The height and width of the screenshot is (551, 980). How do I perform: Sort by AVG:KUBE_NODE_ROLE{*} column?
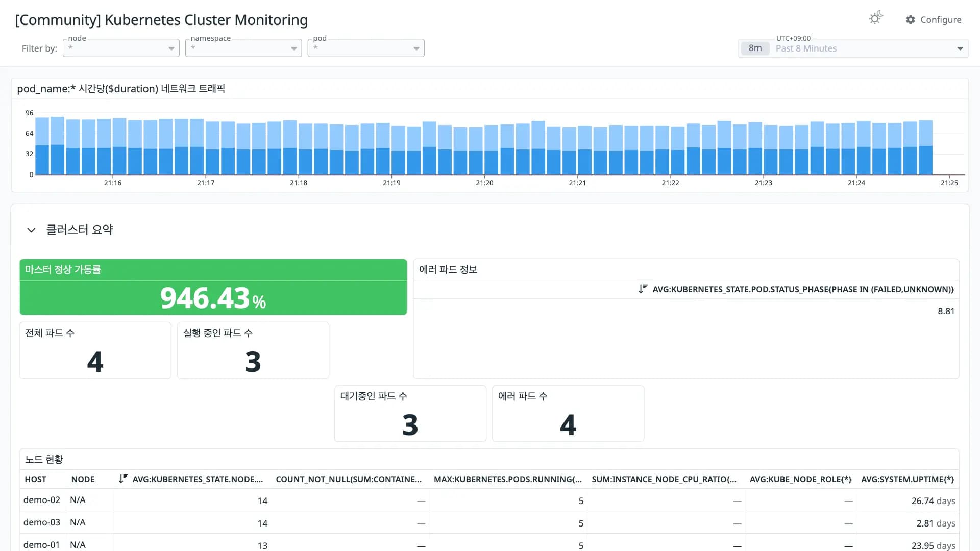pos(800,479)
